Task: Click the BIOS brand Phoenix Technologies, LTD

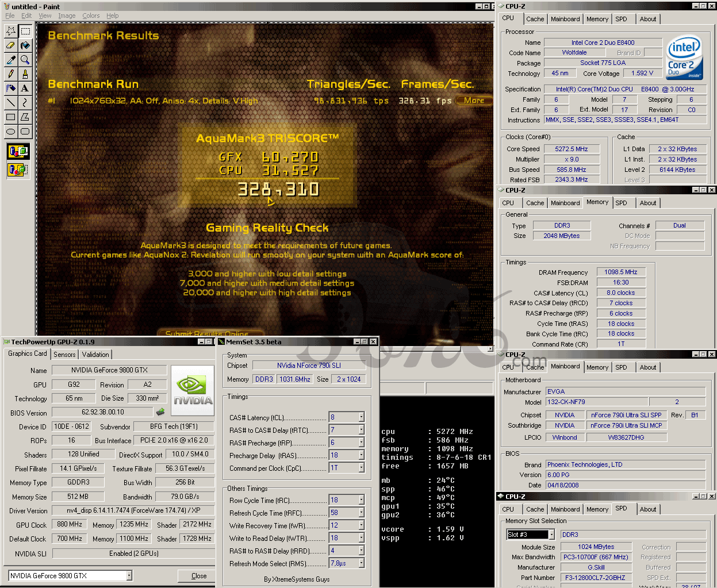Action: click(626, 464)
